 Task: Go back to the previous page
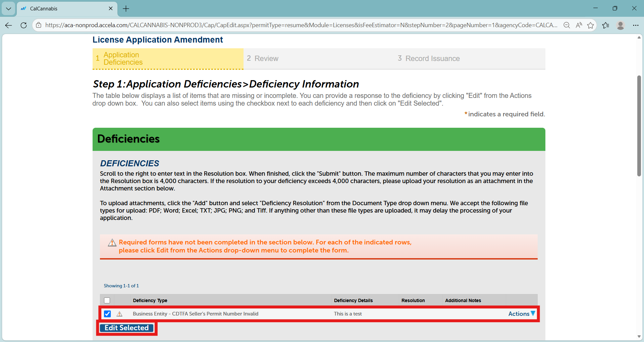click(9, 25)
